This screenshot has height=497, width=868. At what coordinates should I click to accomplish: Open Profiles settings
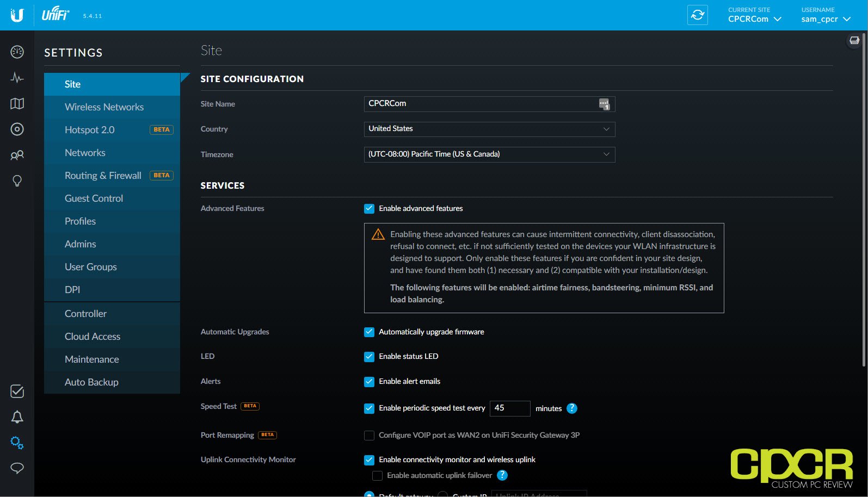112,221
